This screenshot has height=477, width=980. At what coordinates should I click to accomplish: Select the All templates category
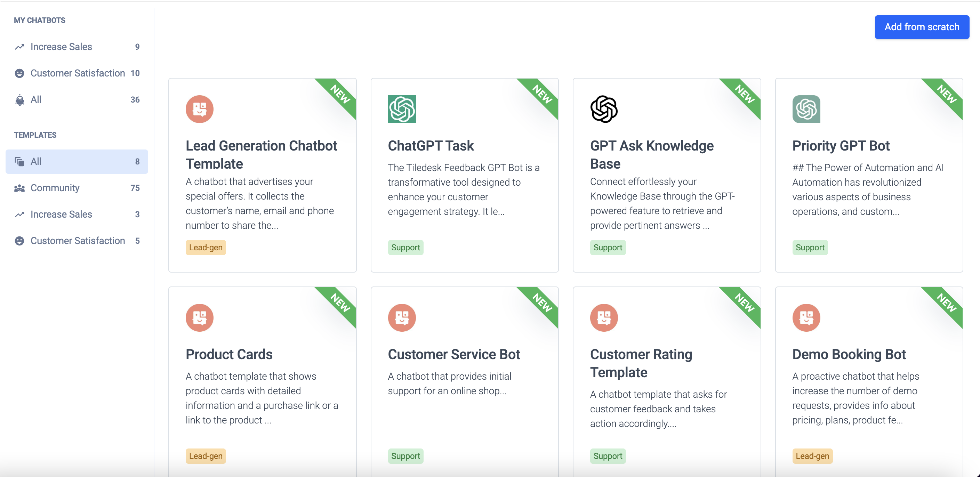pyautogui.click(x=36, y=162)
